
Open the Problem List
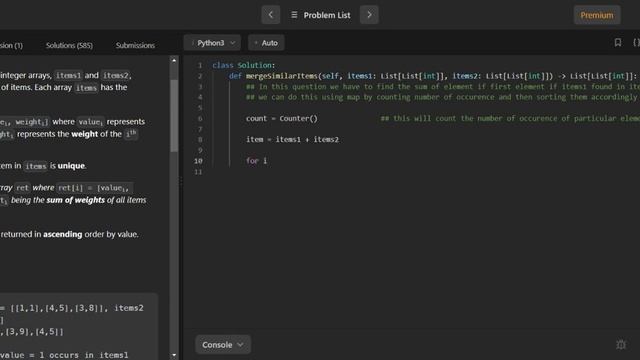tap(321, 15)
